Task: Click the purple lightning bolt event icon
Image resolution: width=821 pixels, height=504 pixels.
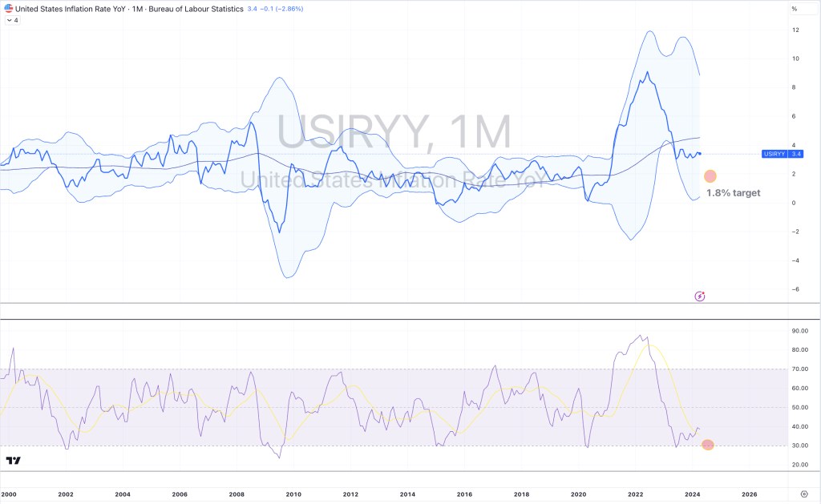Action: (x=699, y=296)
